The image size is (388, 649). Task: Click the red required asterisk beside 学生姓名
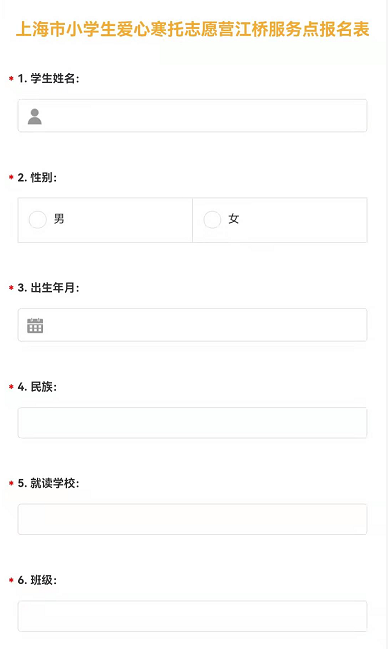(x=11, y=78)
